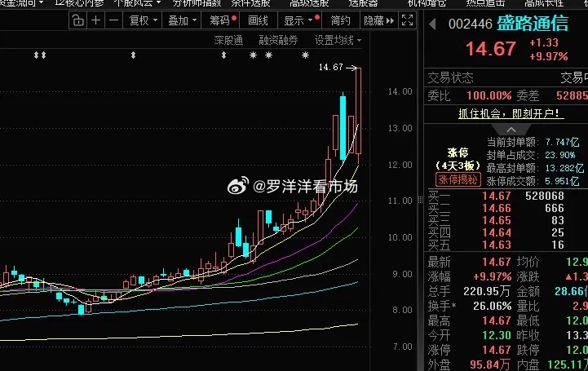Open the 高成长性 menu item

pyautogui.click(x=544, y=3)
